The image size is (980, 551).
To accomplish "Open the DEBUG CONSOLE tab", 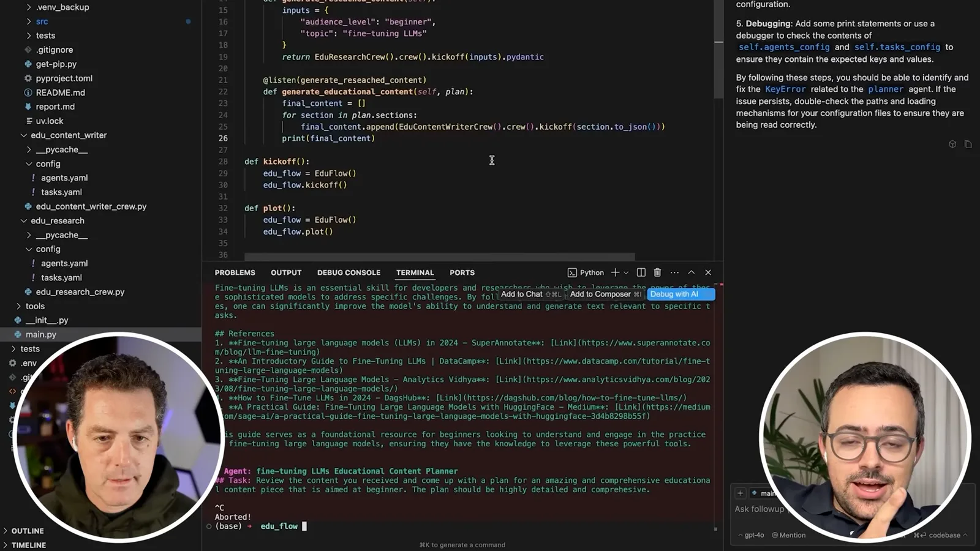I will (349, 272).
